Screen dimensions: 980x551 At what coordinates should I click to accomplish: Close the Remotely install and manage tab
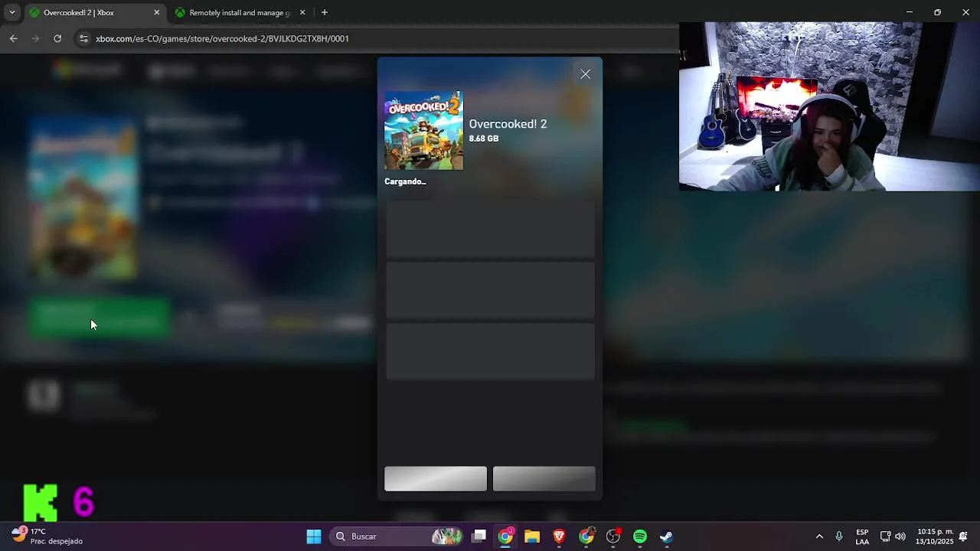pos(302,12)
